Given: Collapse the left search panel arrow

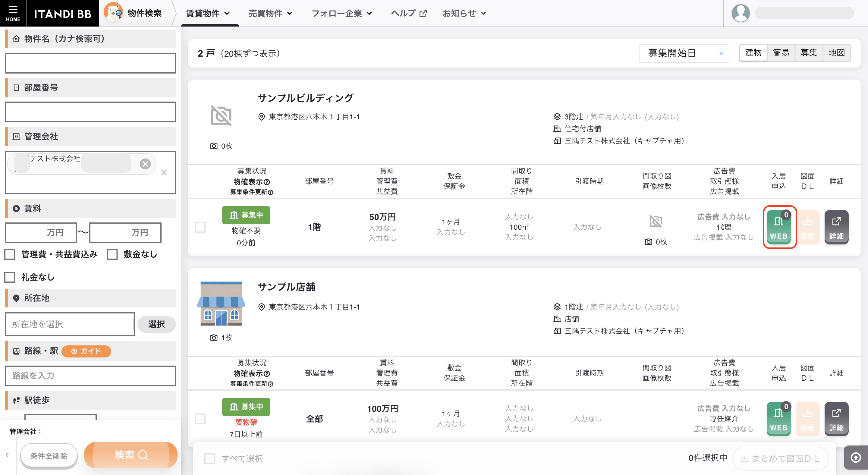Looking at the screenshot, I should (x=7, y=455).
